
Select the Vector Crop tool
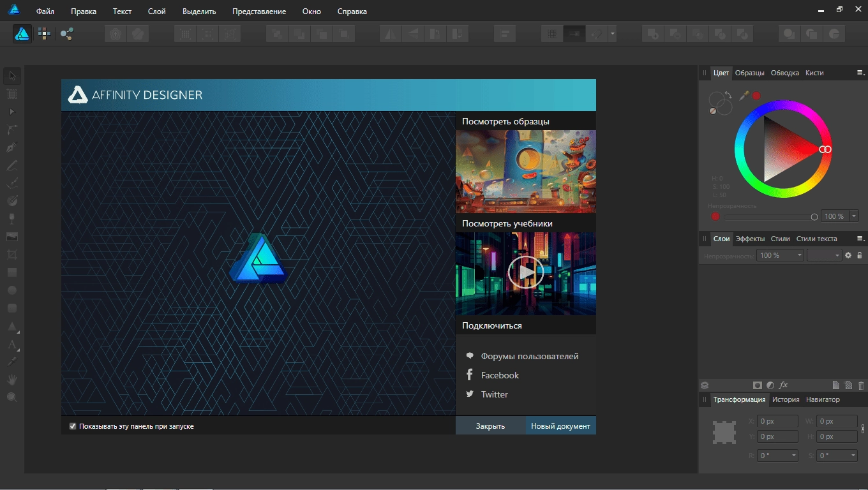(12, 255)
